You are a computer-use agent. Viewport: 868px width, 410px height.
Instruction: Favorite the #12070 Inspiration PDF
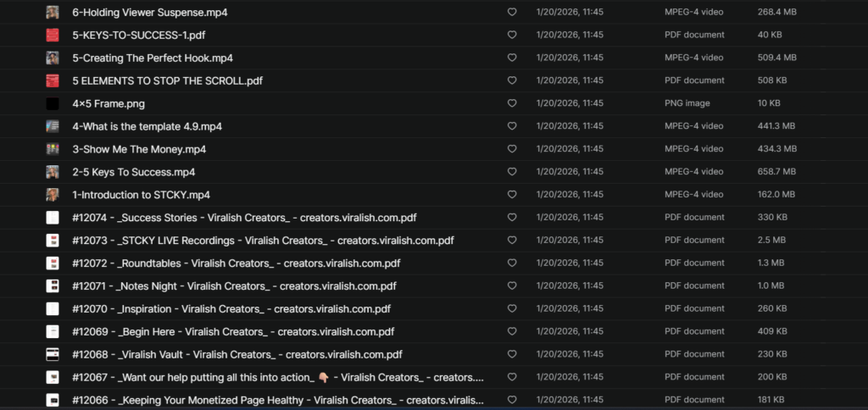point(512,308)
